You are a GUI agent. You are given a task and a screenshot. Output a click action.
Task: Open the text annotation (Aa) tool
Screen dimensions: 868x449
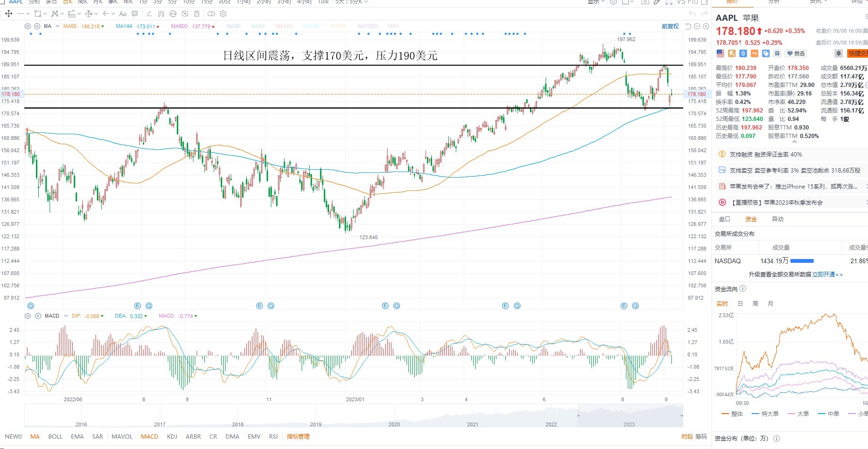tap(123, 14)
